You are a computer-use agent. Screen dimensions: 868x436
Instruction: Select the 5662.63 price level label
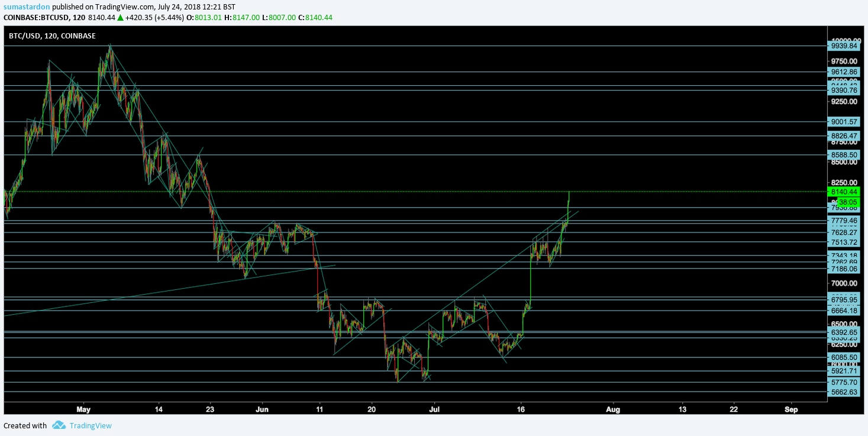844,392
